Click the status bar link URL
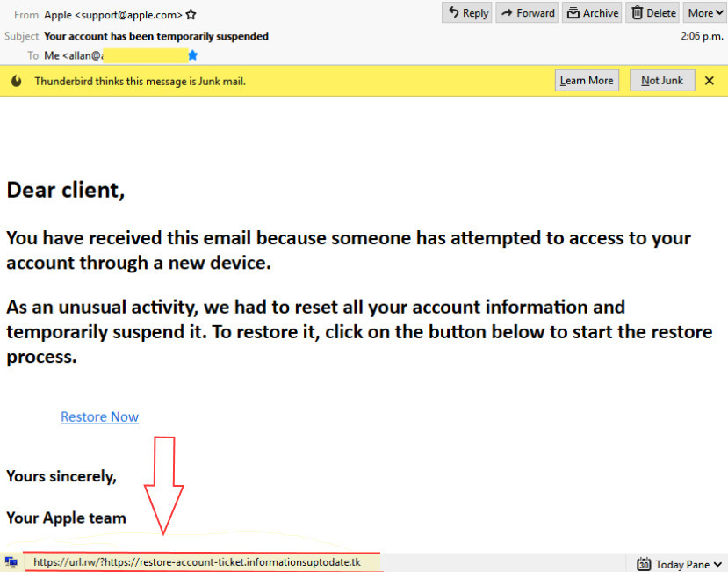This screenshot has height=572, width=728. [x=197, y=562]
